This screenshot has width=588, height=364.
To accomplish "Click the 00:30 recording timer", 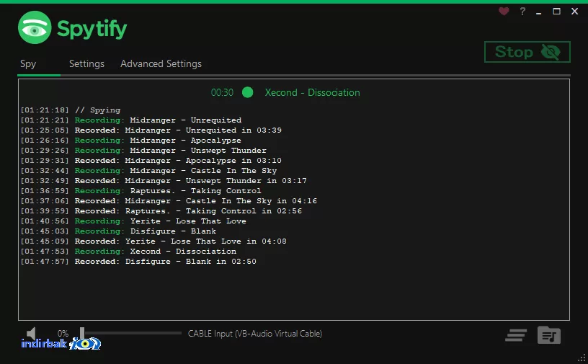I will click(x=222, y=92).
